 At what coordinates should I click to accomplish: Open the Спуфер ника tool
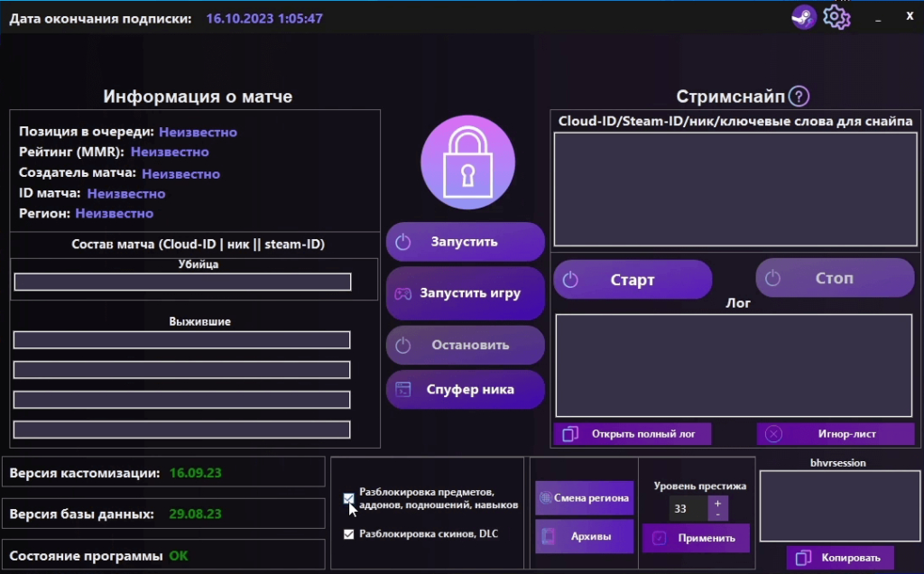pos(466,390)
